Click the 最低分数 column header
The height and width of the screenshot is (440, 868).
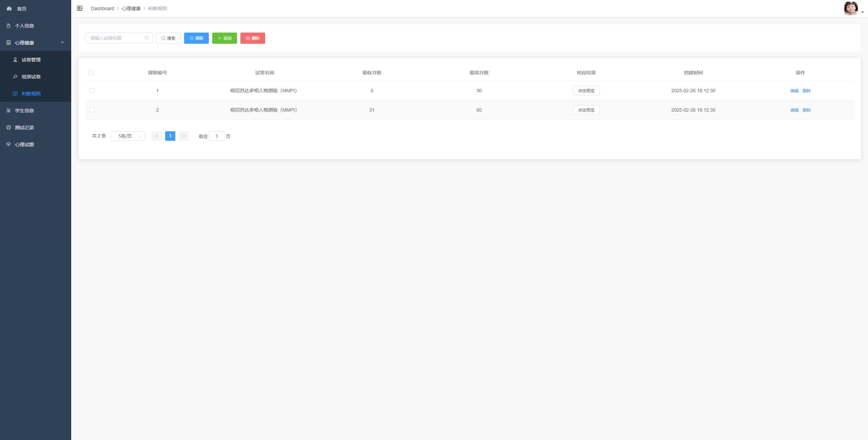(x=372, y=73)
